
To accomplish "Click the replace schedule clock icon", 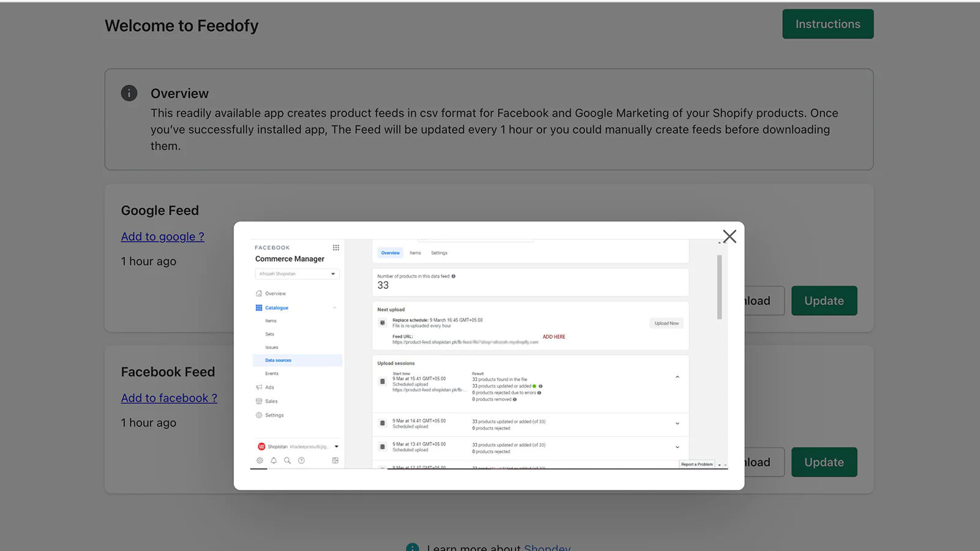I will tap(383, 323).
